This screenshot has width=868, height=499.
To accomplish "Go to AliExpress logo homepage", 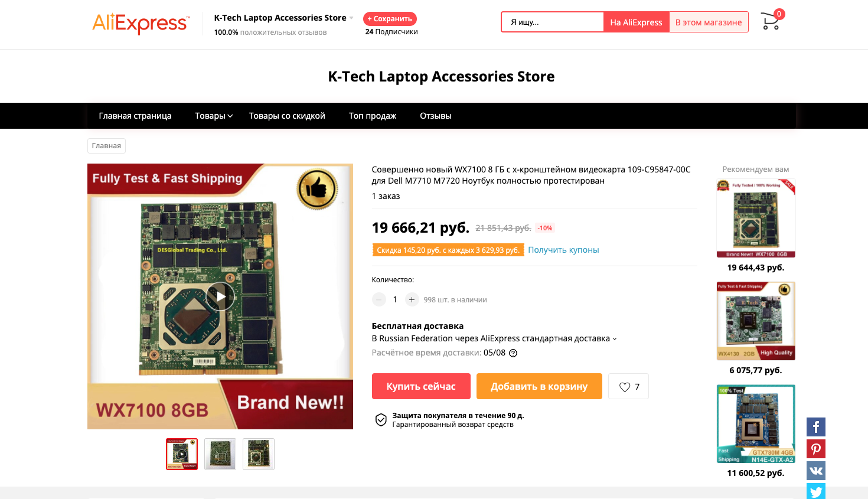I will (x=141, y=23).
